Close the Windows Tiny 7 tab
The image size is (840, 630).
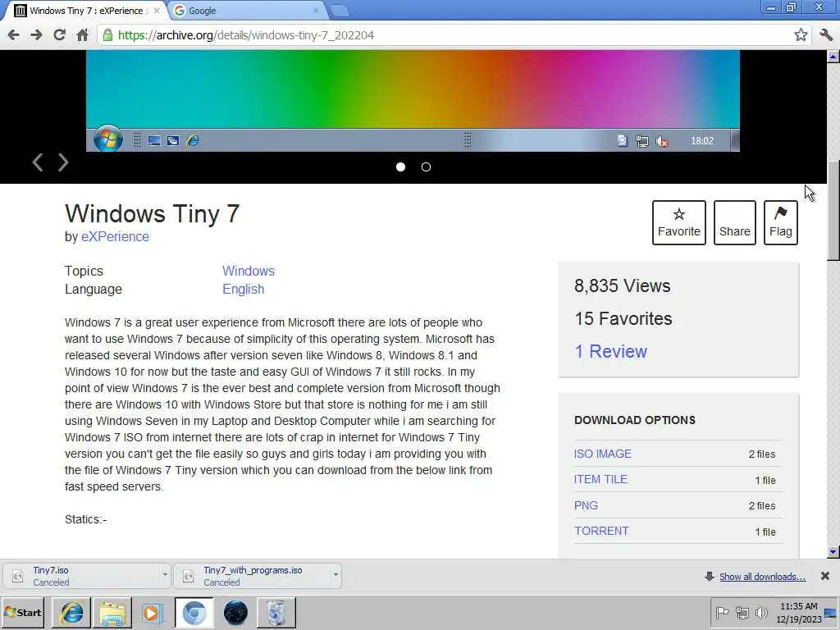pos(157,11)
